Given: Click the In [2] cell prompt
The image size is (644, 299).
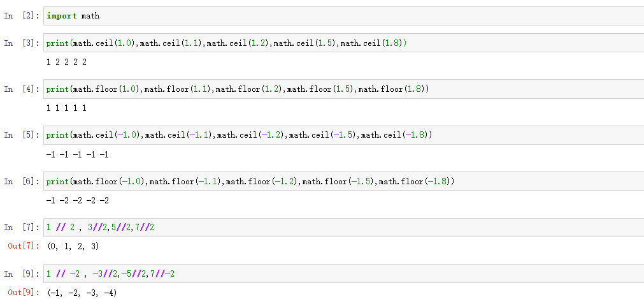Looking at the screenshot, I should [22, 16].
